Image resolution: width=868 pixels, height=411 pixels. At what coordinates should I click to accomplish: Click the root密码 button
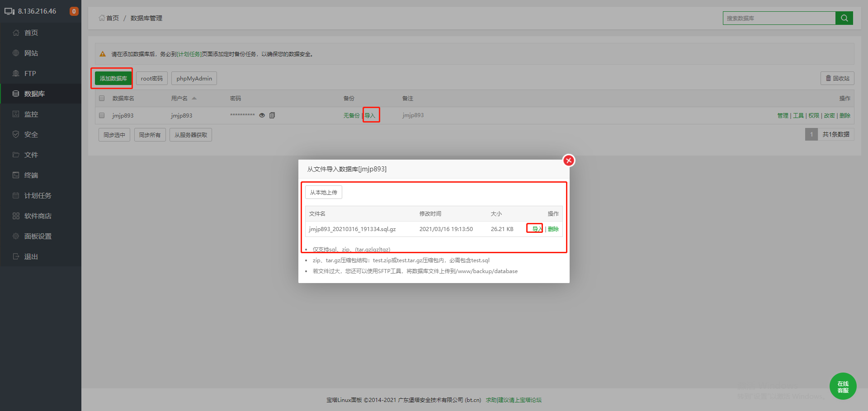click(151, 78)
